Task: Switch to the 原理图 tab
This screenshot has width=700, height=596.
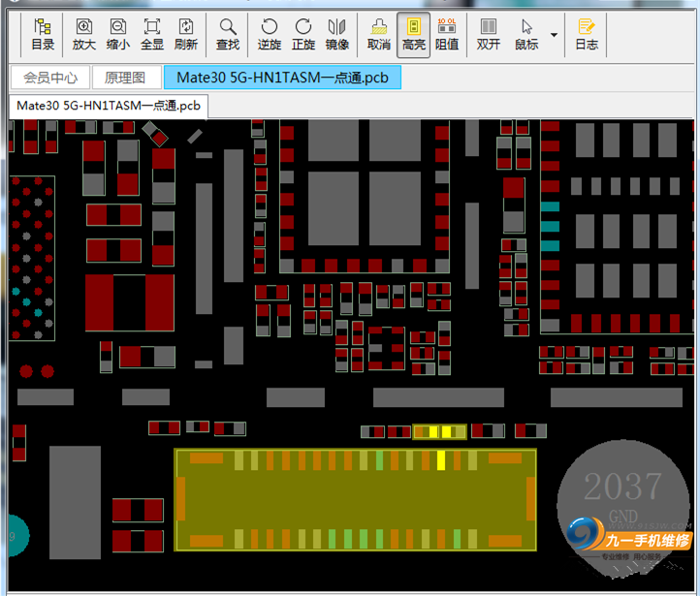Action: point(125,78)
